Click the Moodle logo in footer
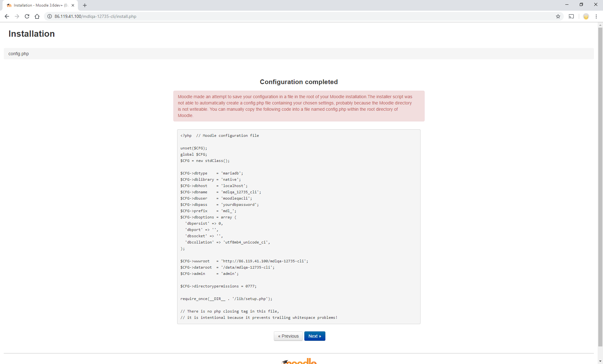Image resolution: width=603 pixels, height=364 pixels. pyautogui.click(x=299, y=361)
